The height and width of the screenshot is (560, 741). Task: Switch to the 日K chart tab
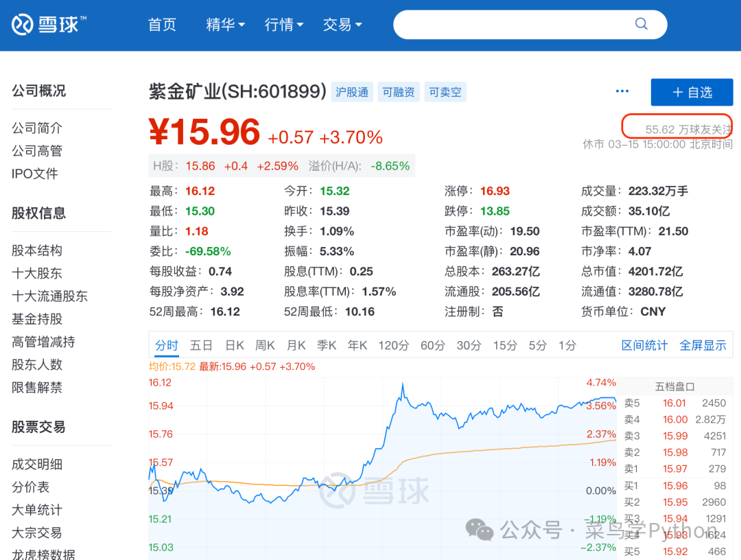[235, 345]
